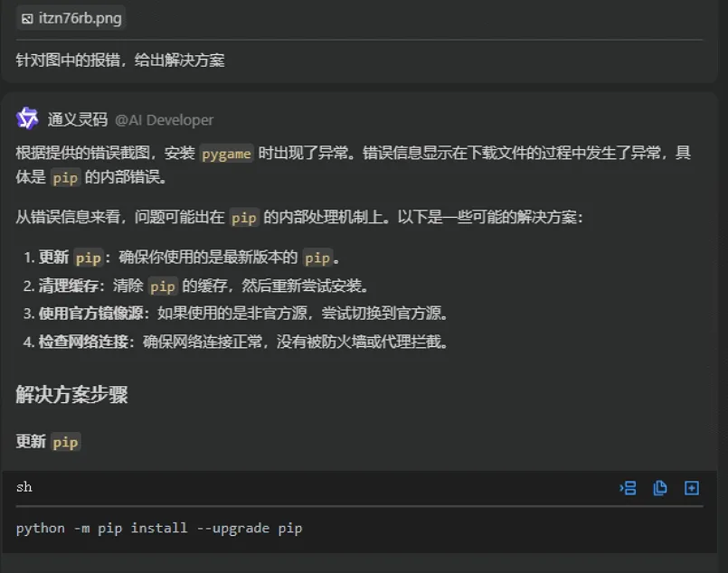This screenshot has width=728, height=573.
Task: Click the 更新 pip subheading above code block
Action: point(48,442)
